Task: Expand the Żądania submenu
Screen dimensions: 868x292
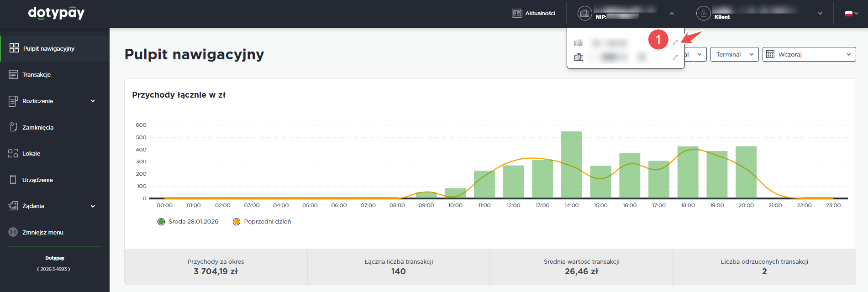Action: [x=93, y=206]
